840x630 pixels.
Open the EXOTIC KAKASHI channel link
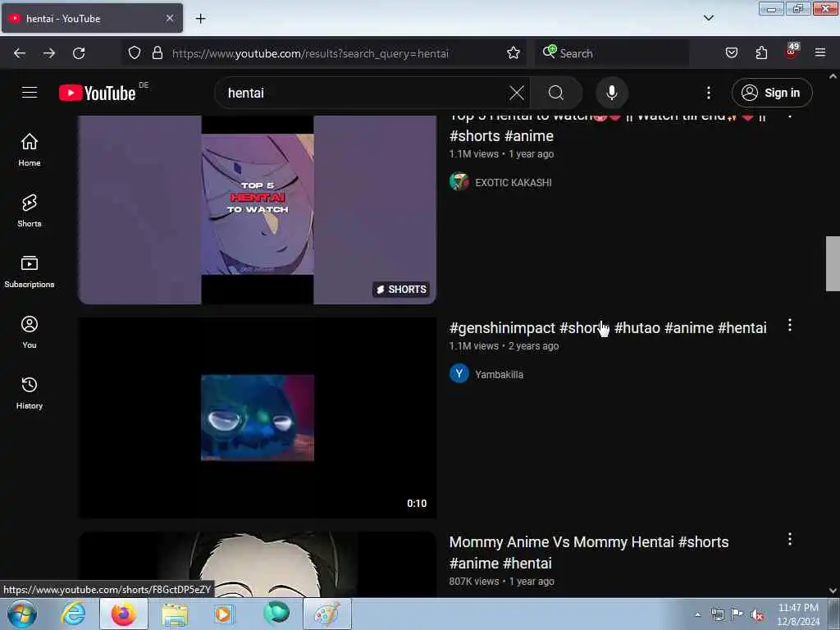pos(514,183)
